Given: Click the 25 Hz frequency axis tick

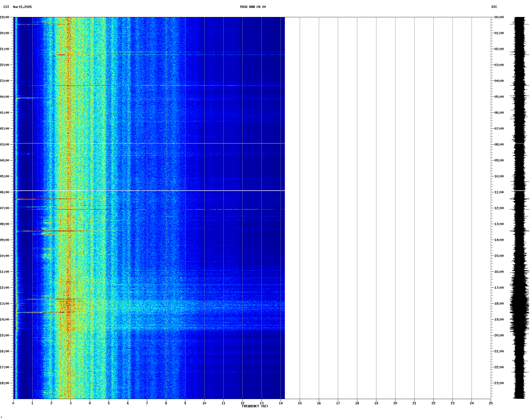Looking at the screenshot, I should (491, 403).
